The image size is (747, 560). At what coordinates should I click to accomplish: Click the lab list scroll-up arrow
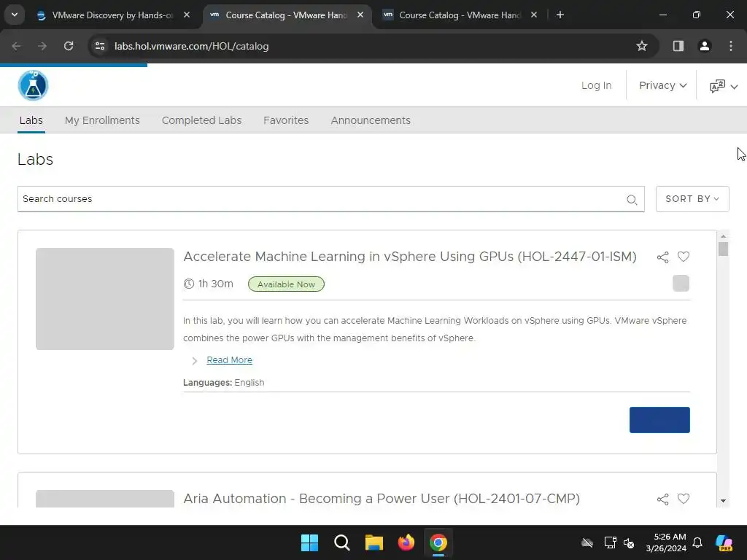[x=723, y=236]
